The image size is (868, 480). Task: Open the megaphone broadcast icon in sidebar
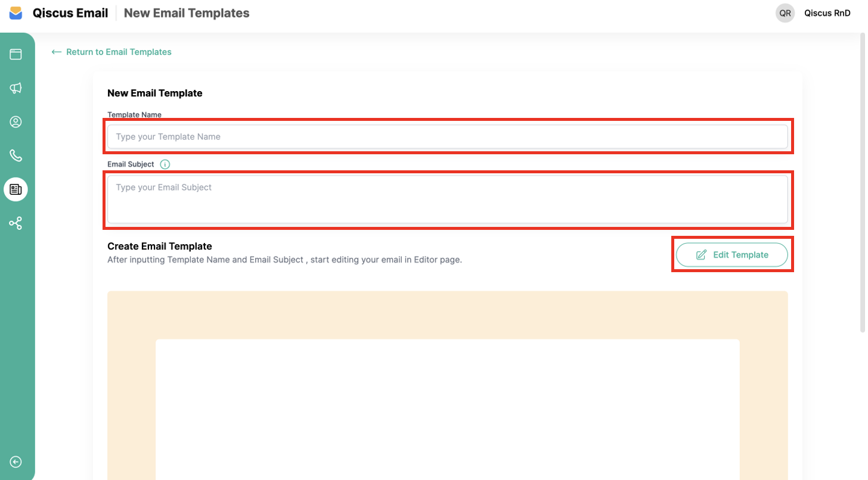pos(16,88)
